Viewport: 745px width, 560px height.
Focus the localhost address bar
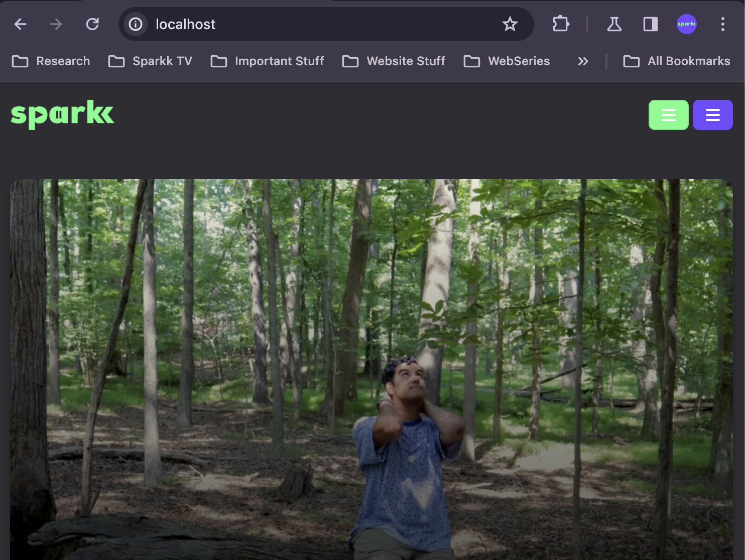point(326,24)
